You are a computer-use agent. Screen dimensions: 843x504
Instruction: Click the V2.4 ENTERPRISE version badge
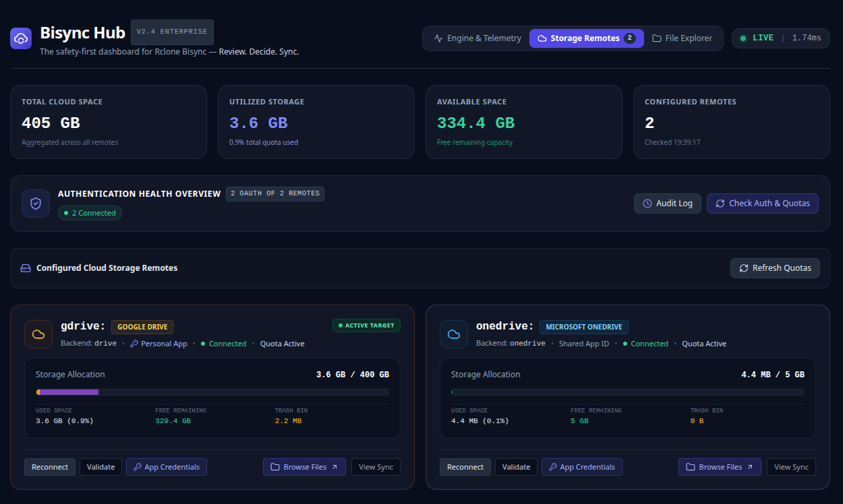tap(172, 32)
